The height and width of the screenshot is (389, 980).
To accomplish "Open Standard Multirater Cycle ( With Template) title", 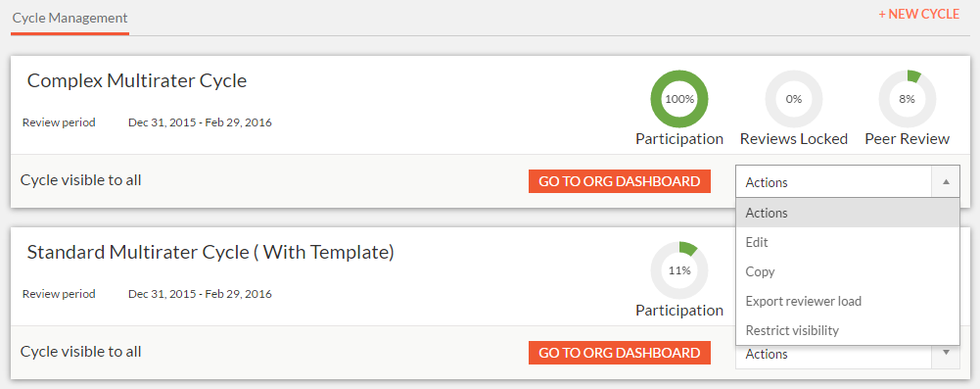I will coord(210,252).
